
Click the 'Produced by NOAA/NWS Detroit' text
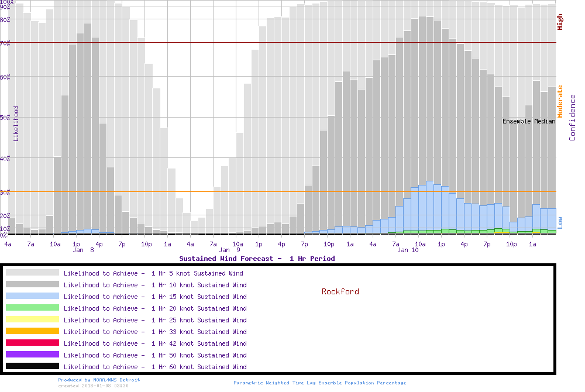pyautogui.click(x=99, y=380)
